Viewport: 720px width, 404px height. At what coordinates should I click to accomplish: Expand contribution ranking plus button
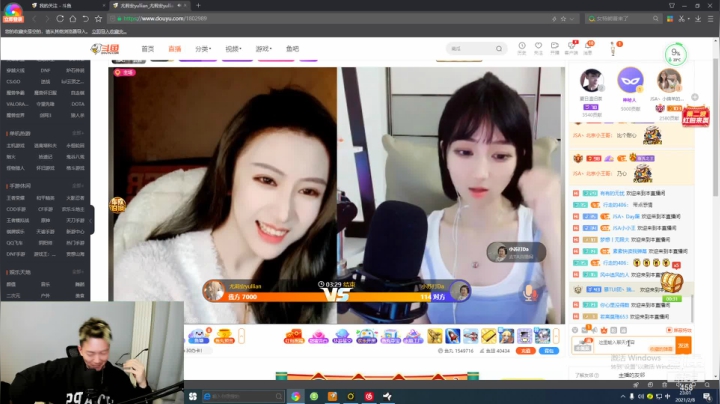695,97
